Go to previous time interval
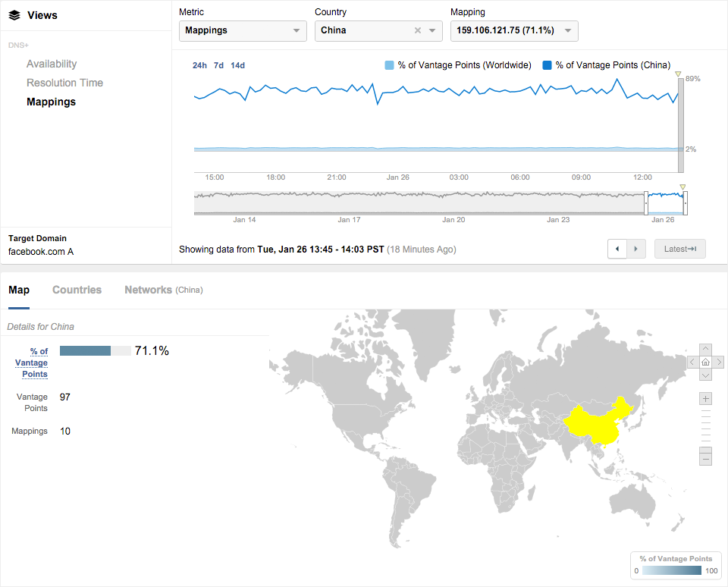 (617, 249)
